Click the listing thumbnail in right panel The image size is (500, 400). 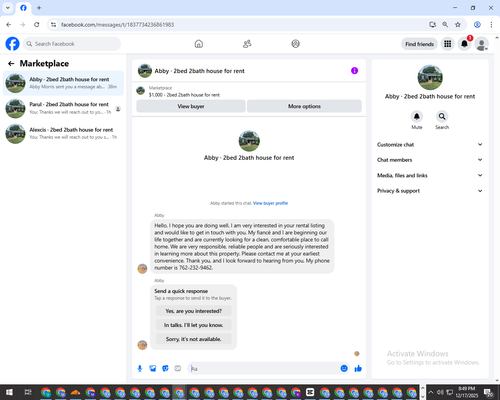[x=430, y=77]
